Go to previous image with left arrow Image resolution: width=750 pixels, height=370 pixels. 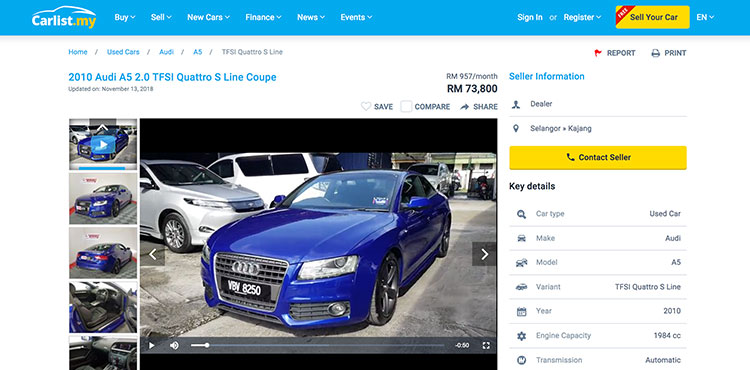153,254
